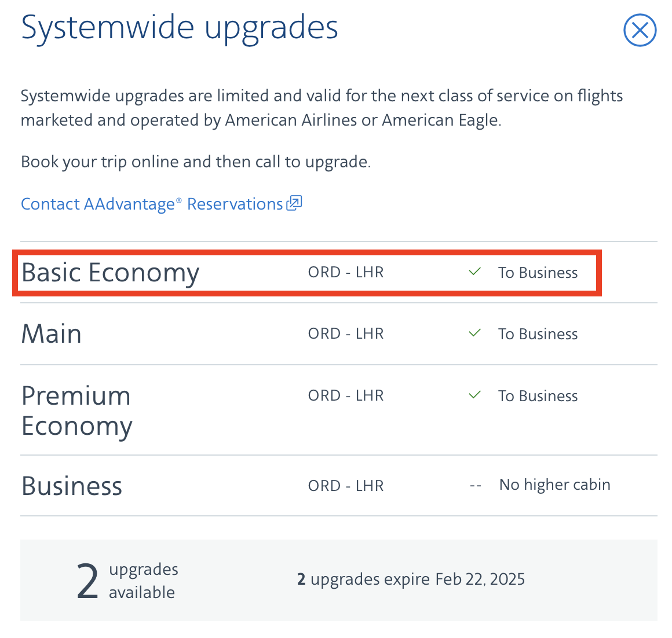Open Contact AAdvantage Reservations link
This screenshot has width=672, height=638.
pyautogui.click(x=152, y=204)
